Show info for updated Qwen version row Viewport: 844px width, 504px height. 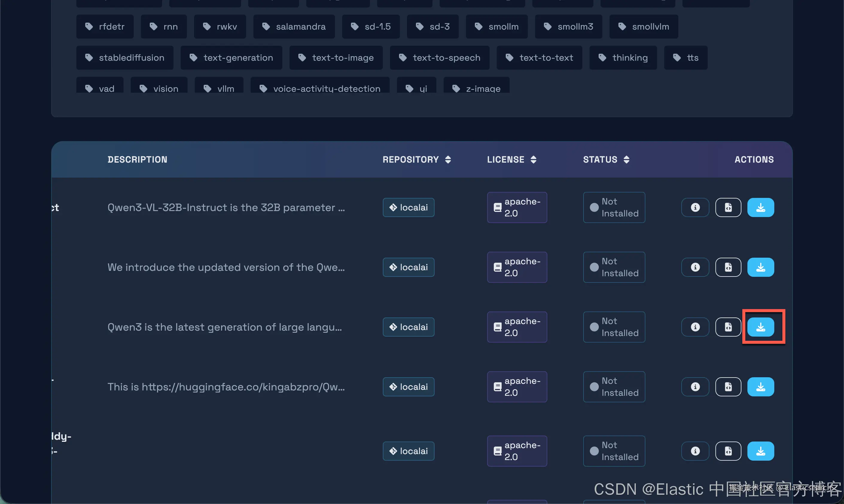[695, 267]
